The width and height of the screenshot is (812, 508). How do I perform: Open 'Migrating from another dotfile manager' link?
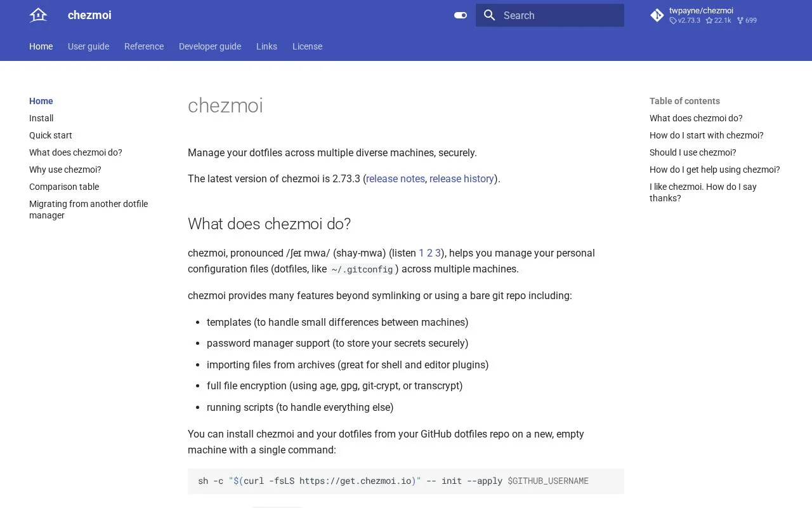click(88, 210)
